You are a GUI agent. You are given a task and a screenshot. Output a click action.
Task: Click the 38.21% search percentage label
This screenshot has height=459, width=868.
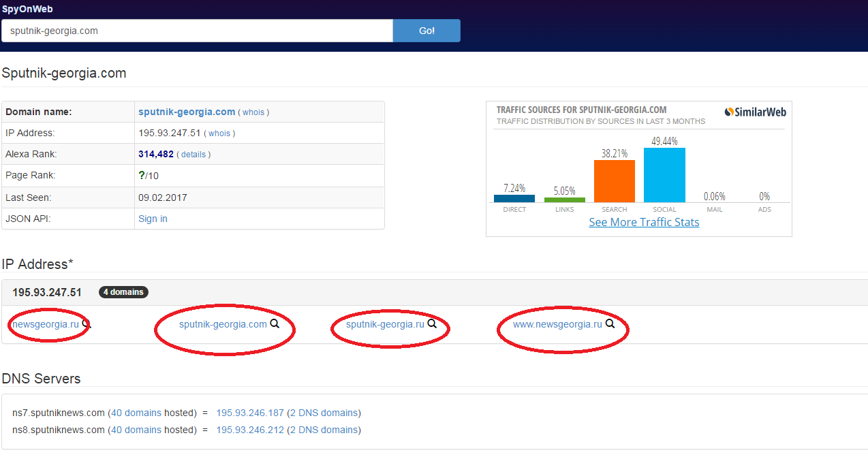point(615,153)
